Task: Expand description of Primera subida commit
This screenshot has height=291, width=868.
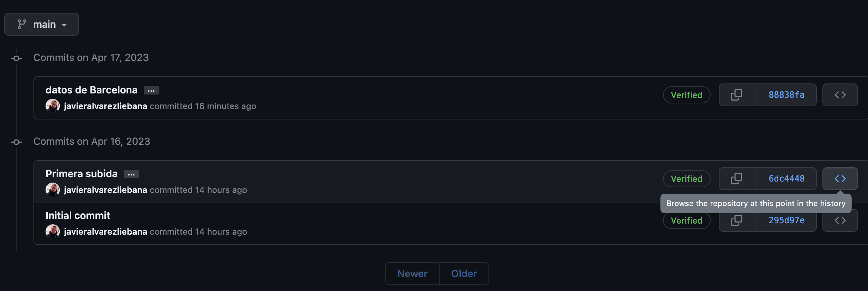Action: [131, 174]
